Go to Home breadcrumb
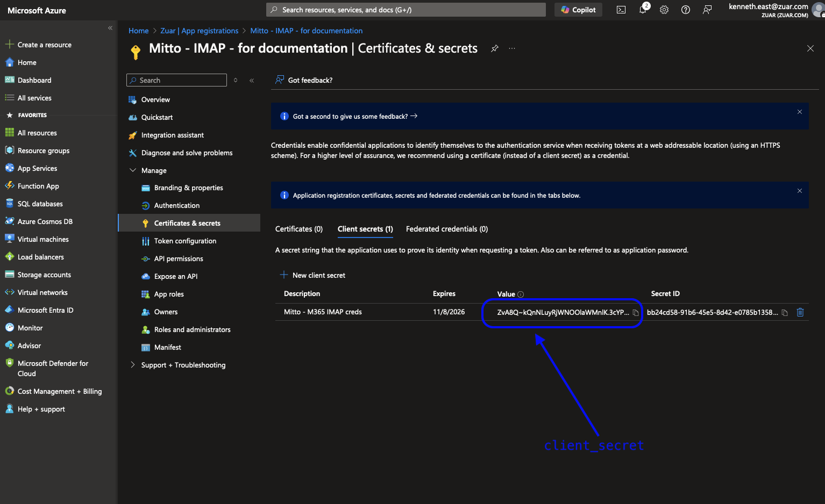Viewport: 825px width, 504px height. click(x=138, y=31)
